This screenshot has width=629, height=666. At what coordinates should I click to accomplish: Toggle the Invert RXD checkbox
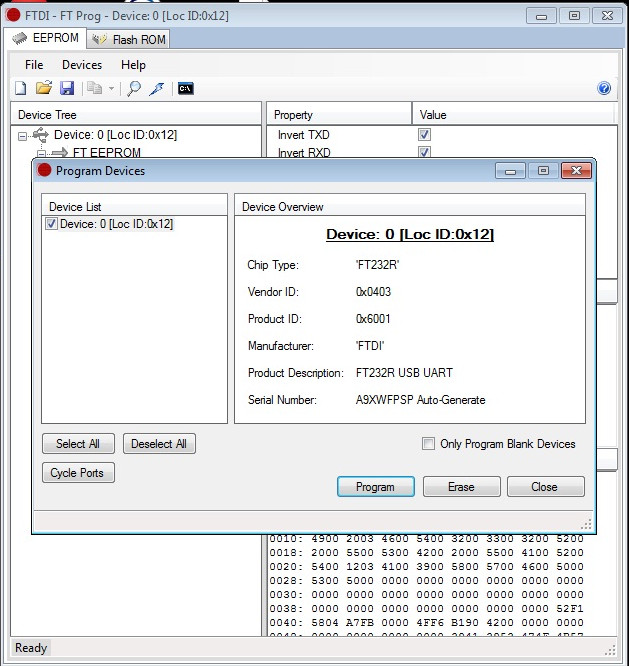[x=424, y=152]
